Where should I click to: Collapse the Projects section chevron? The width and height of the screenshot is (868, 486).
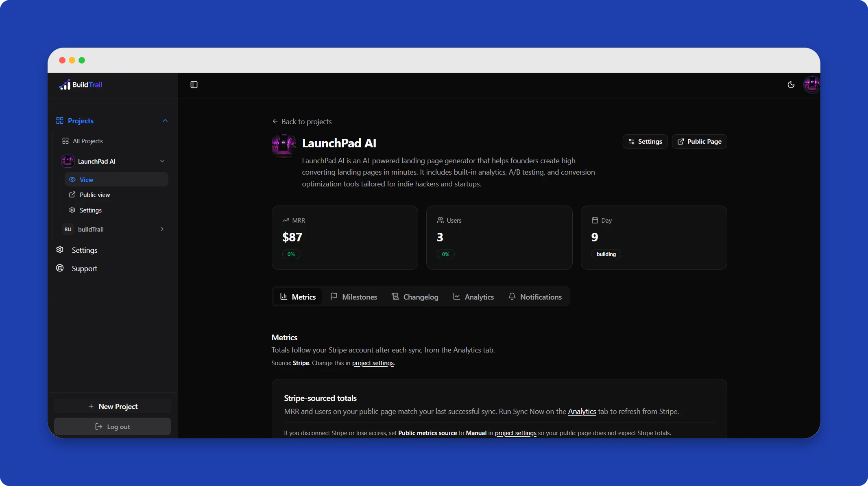click(x=165, y=121)
